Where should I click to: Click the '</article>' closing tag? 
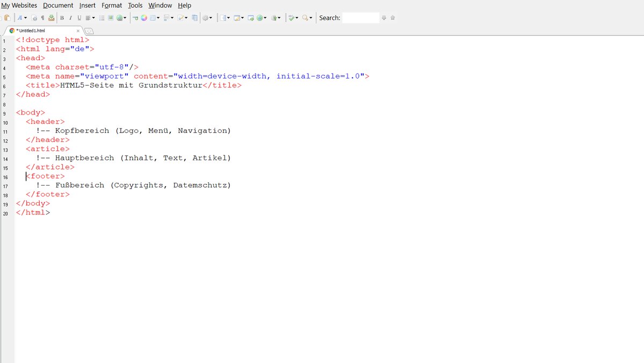coord(50,167)
